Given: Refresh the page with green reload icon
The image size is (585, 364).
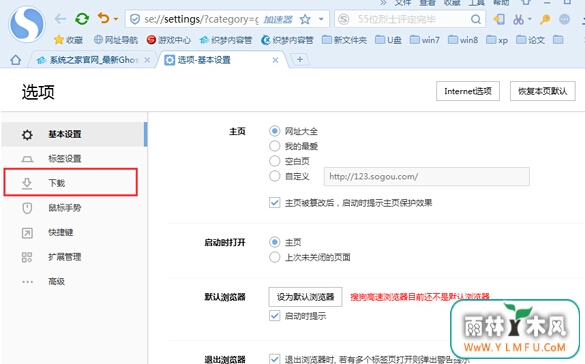Looking at the screenshot, I should 82,19.
